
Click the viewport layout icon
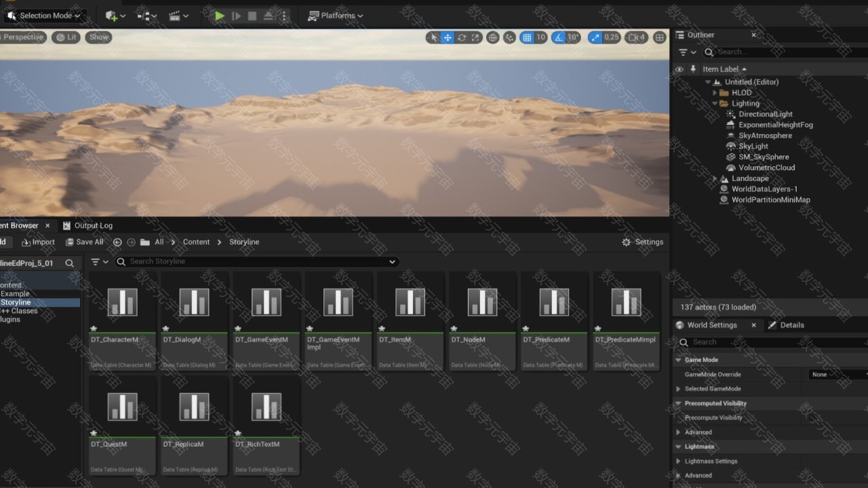[x=659, y=38]
